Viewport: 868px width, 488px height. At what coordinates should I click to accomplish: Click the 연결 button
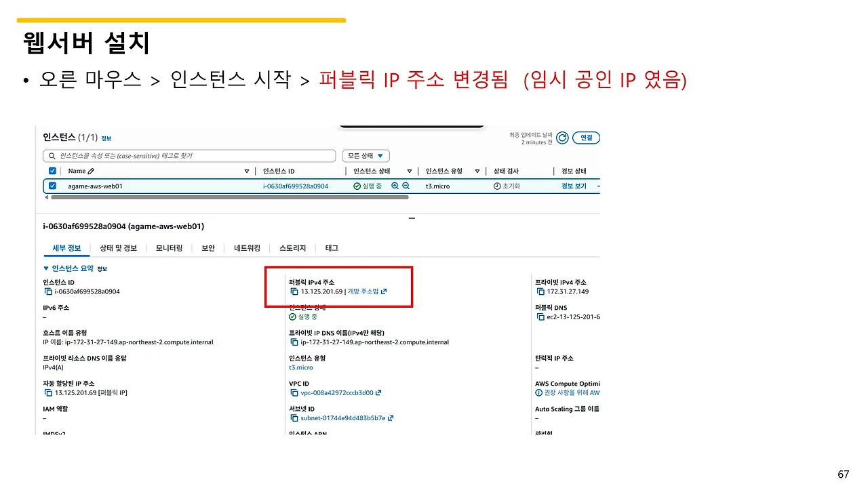click(585, 138)
